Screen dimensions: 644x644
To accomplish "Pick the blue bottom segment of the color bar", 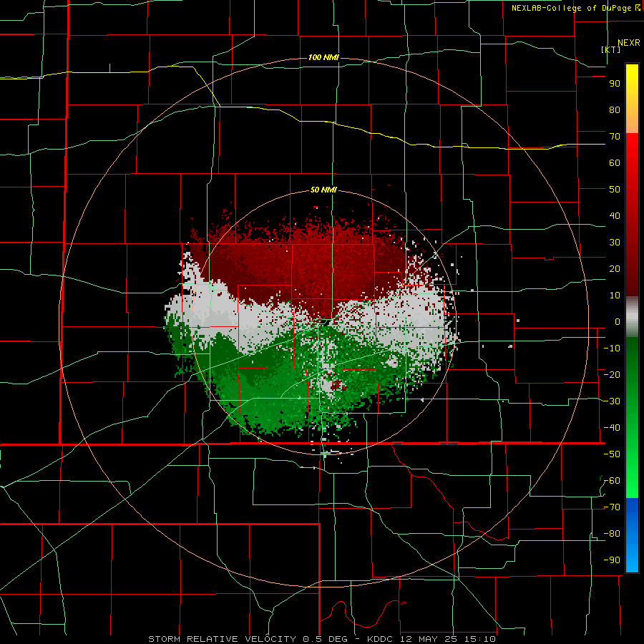I will pyautogui.click(x=632, y=535).
